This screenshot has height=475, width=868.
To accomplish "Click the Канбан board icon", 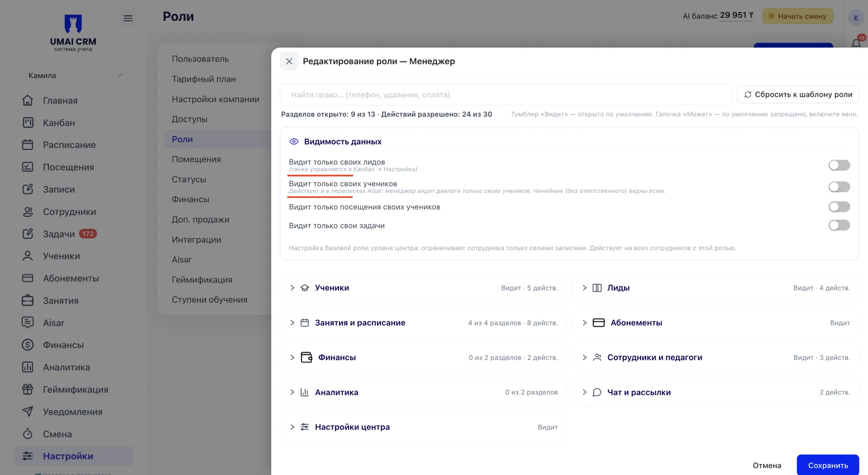I will click(28, 123).
